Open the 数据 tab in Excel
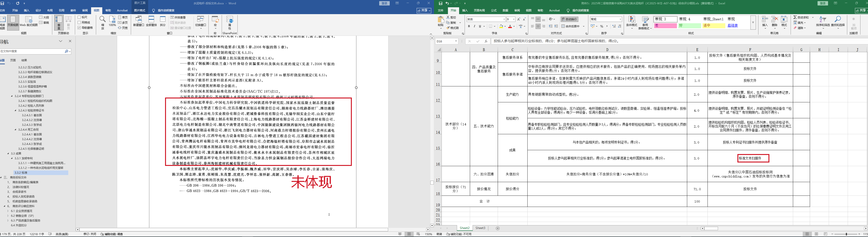Image resolution: width=868 pixels, height=237 pixels. 505,10
